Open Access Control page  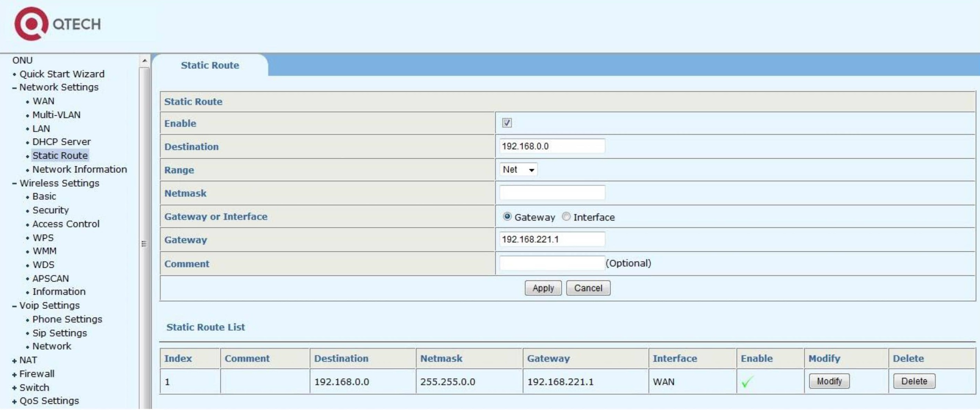66,224
